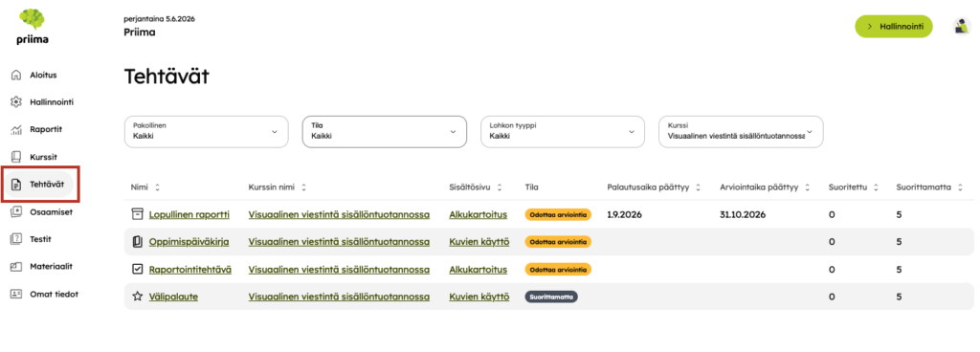The image size is (980, 352).
Task: Open Raportit from the sidebar
Action: 46,129
